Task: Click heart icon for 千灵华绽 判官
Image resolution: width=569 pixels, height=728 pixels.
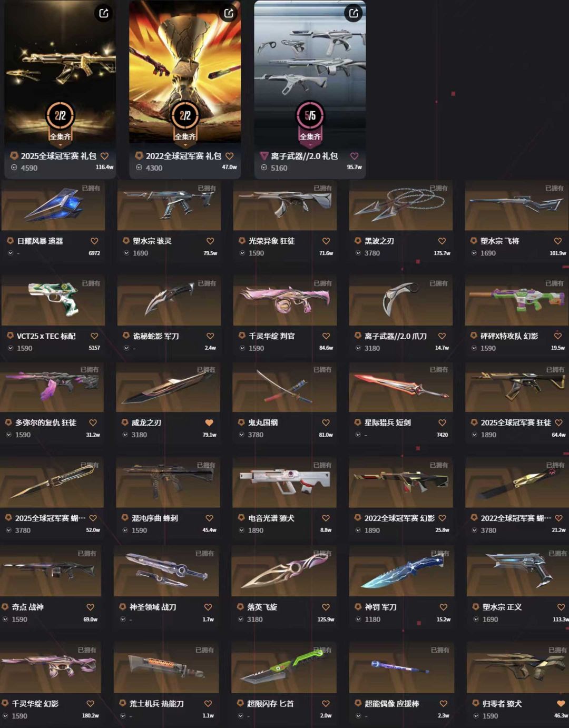Action: pyautogui.click(x=326, y=336)
